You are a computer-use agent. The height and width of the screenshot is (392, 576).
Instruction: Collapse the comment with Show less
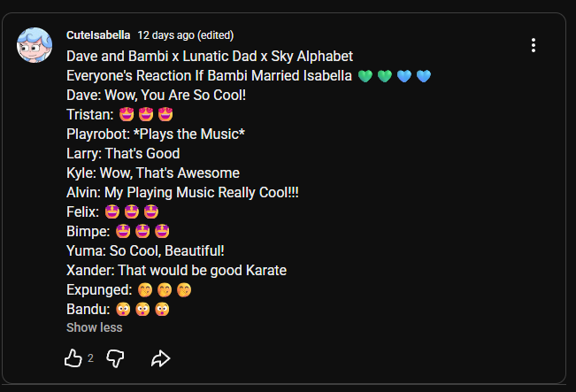coord(94,327)
